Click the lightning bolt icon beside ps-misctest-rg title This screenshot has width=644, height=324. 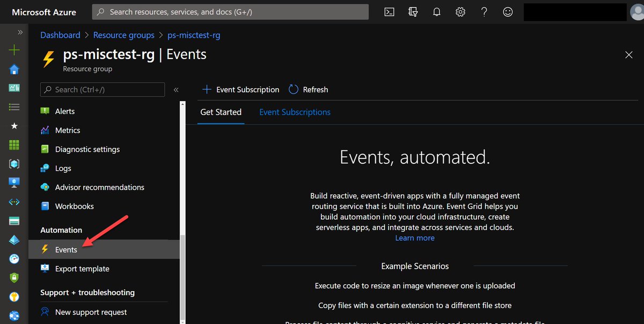tap(48, 59)
